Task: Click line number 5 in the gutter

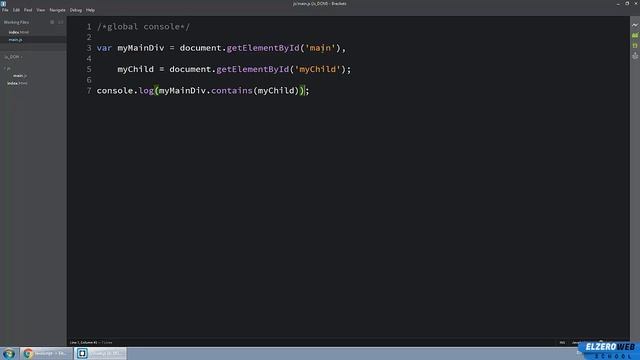Action: tap(89, 69)
